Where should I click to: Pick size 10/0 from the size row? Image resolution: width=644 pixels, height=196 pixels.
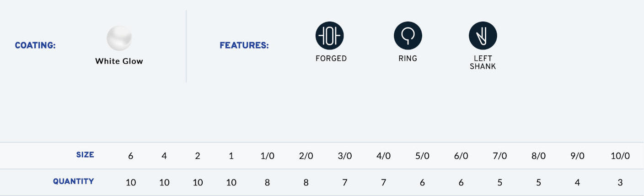click(x=620, y=156)
